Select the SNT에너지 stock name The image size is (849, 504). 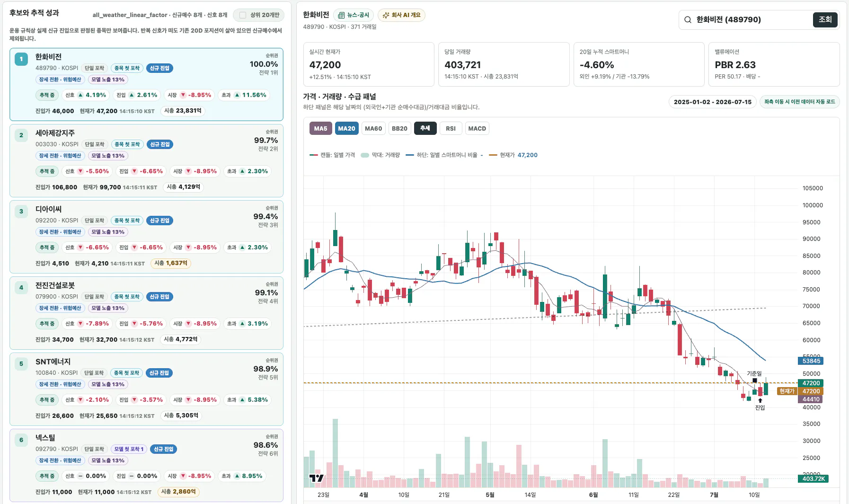point(53,362)
